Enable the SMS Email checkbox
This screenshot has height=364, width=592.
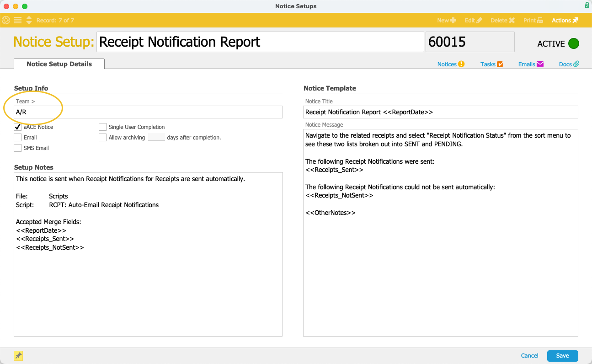[x=17, y=148]
